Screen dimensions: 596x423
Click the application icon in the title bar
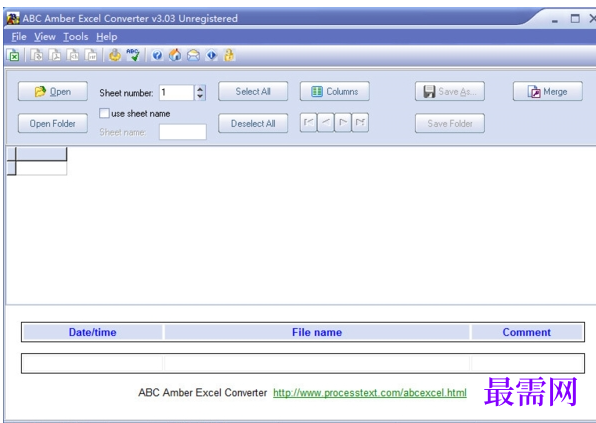(x=13, y=18)
